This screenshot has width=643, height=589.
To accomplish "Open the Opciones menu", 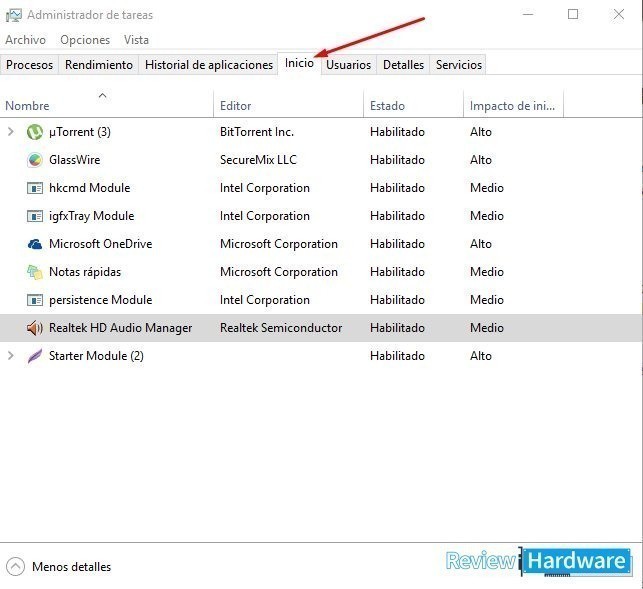I will (85, 40).
